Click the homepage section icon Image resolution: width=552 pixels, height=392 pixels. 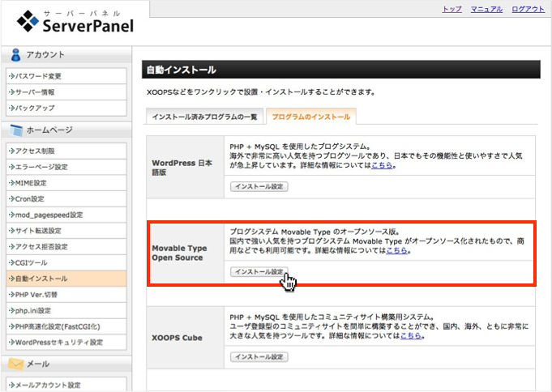pos(16,130)
